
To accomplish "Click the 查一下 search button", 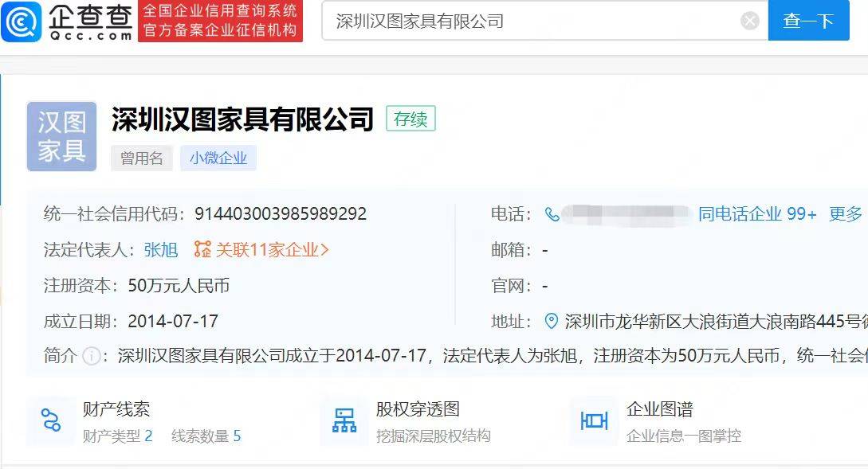I will click(x=808, y=21).
